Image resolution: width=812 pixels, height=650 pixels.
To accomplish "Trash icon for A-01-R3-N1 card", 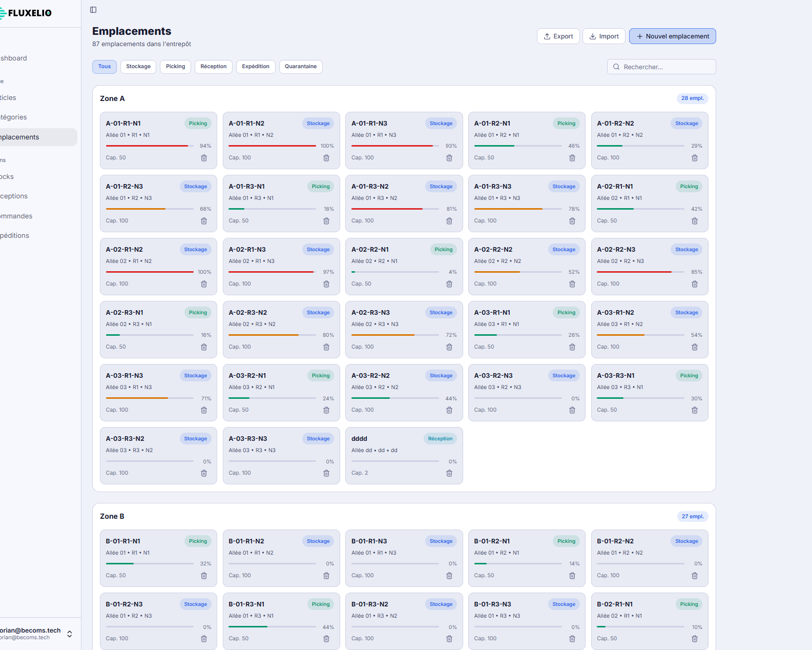I will (x=326, y=221).
